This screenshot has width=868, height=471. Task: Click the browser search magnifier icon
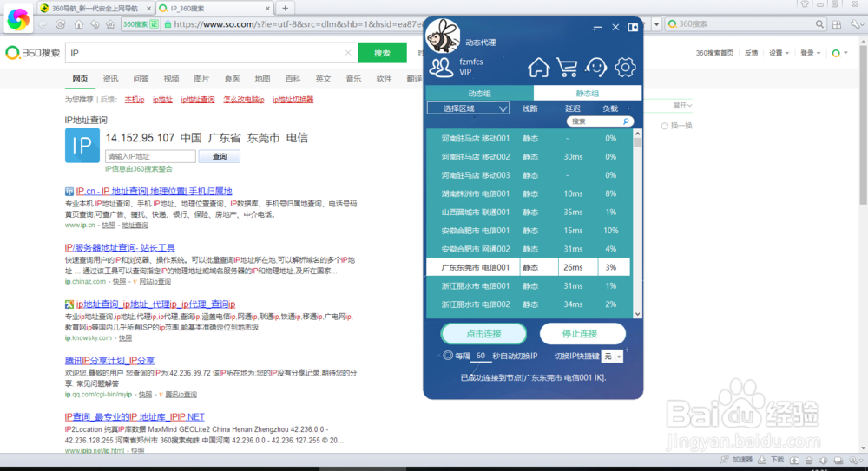click(820, 23)
